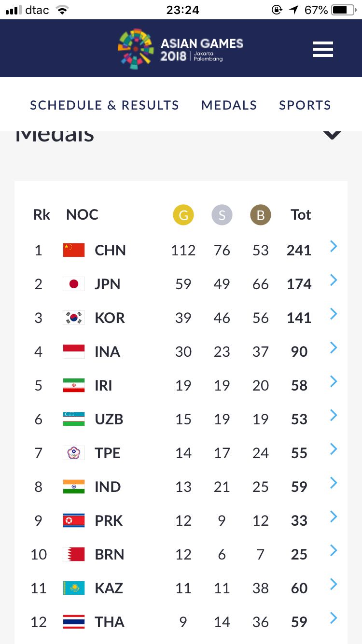
Task: Tap the Japan flag icon
Action: pos(74,284)
